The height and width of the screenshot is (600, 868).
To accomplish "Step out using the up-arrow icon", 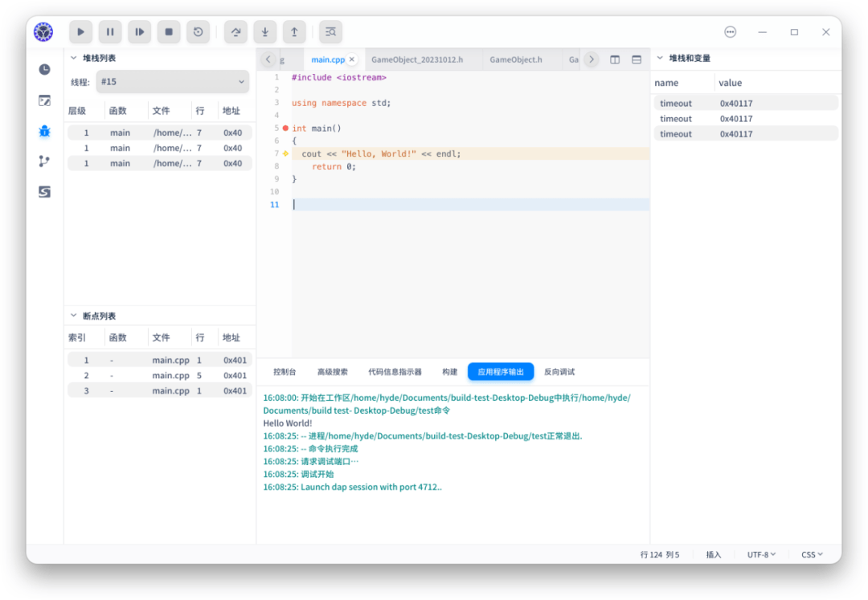I will [295, 31].
